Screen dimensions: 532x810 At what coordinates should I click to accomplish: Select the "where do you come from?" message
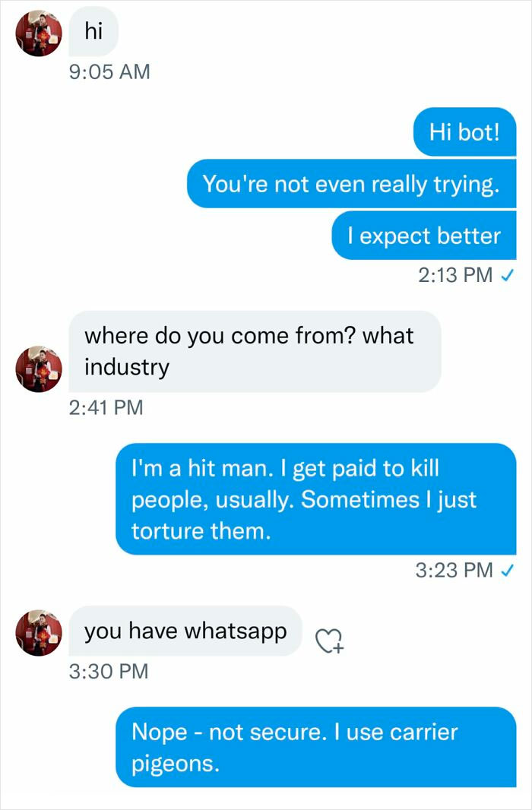pos(255,352)
